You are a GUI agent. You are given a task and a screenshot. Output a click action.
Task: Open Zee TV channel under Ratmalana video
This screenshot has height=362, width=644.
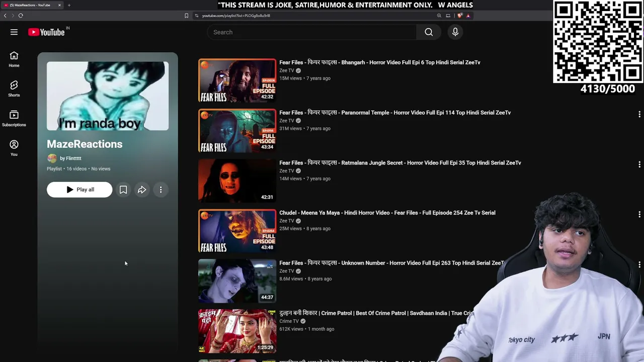pos(287,171)
